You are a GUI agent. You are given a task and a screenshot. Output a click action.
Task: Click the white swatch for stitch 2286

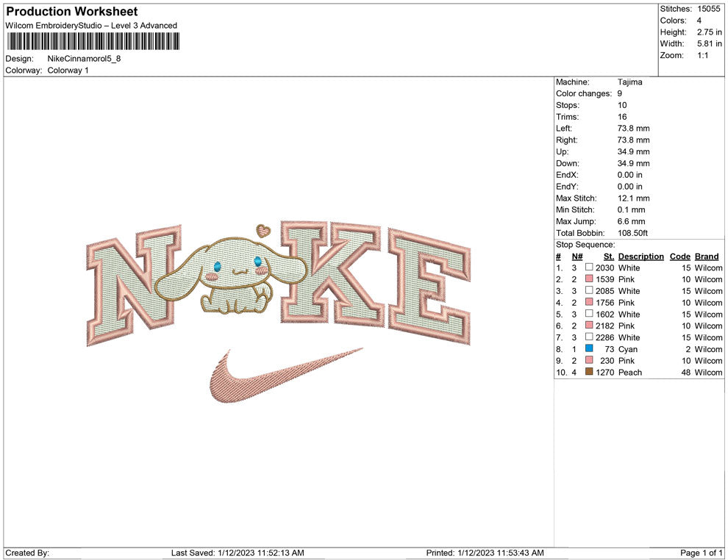(589, 337)
